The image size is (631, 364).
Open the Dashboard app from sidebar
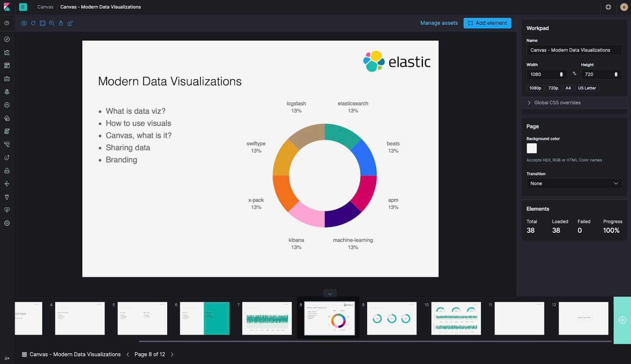(x=6, y=65)
